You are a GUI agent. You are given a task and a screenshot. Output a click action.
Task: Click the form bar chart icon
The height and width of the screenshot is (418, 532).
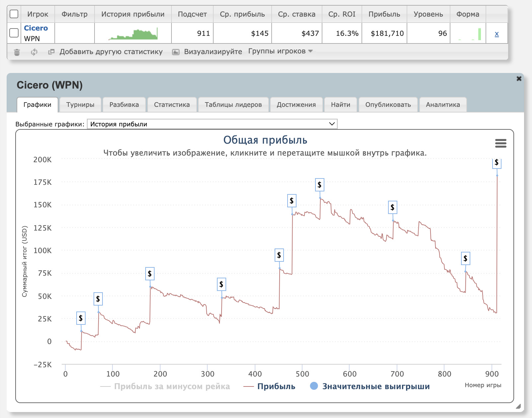pos(468,34)
